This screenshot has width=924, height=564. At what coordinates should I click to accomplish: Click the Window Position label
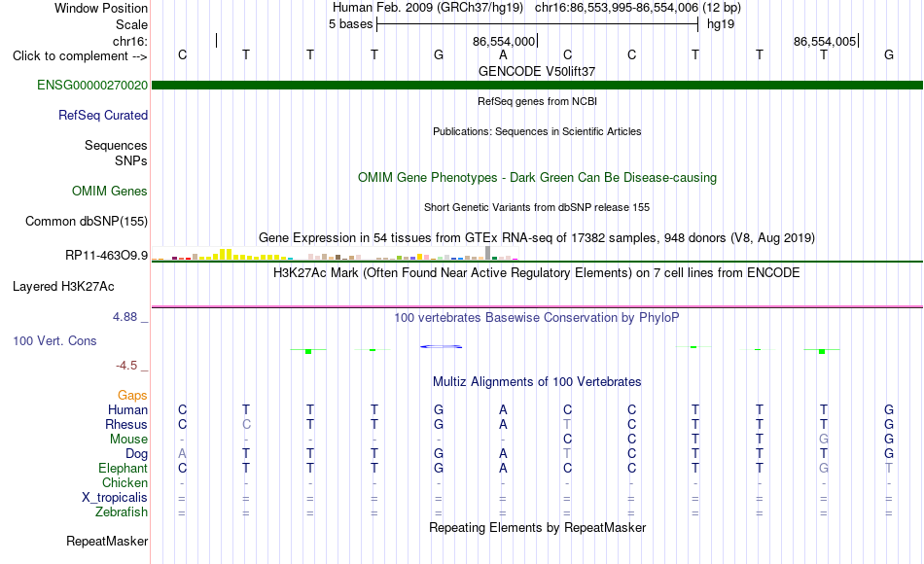click(x=101, y=8)
